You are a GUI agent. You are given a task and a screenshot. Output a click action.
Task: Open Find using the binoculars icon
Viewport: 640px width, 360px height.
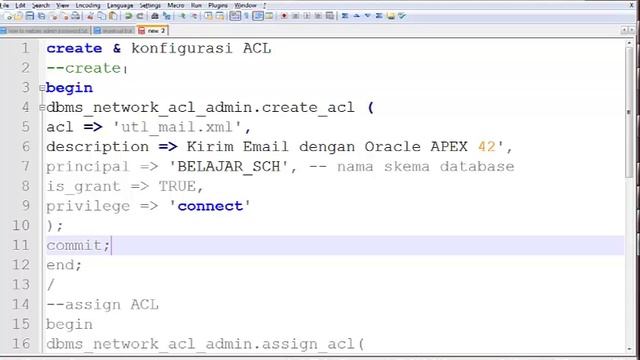[x=154, y=16]
